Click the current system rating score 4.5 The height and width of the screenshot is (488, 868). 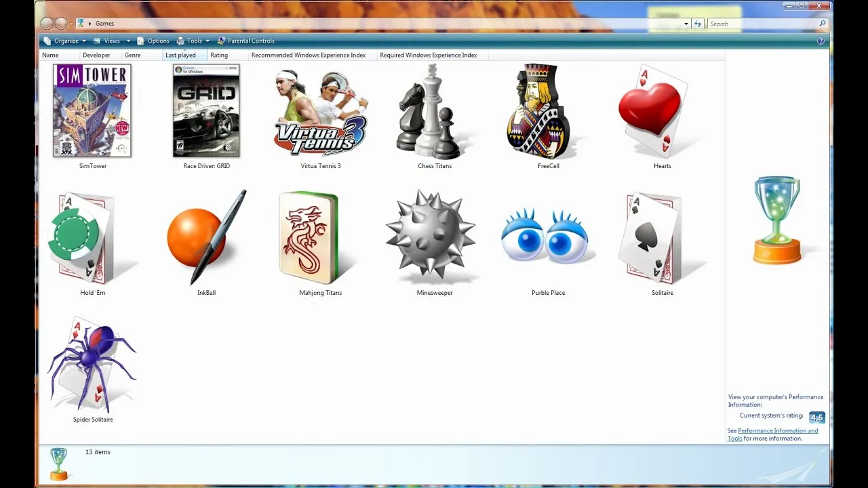click(x=816, y=417)
